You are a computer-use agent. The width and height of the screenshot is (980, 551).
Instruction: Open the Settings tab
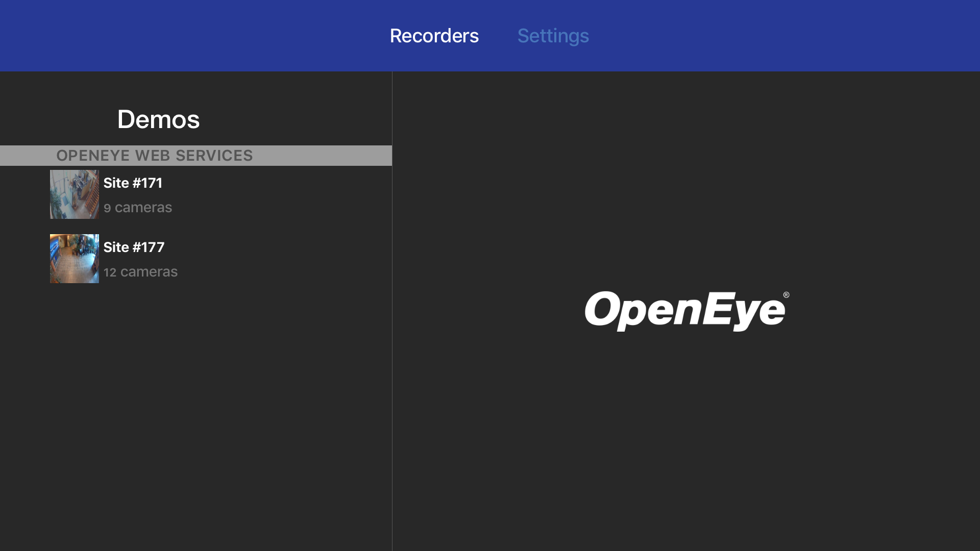(553, 36)
